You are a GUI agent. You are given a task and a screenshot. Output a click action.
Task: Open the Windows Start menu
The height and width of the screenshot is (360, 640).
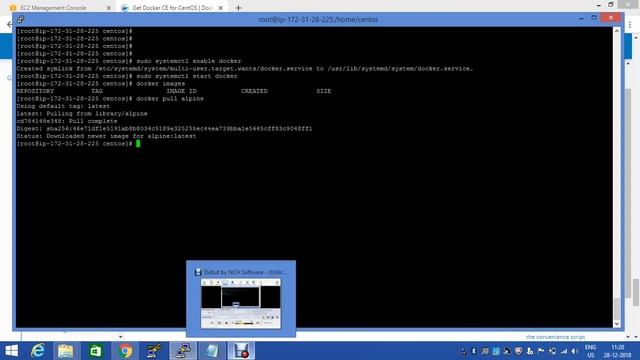pos(11,351)
